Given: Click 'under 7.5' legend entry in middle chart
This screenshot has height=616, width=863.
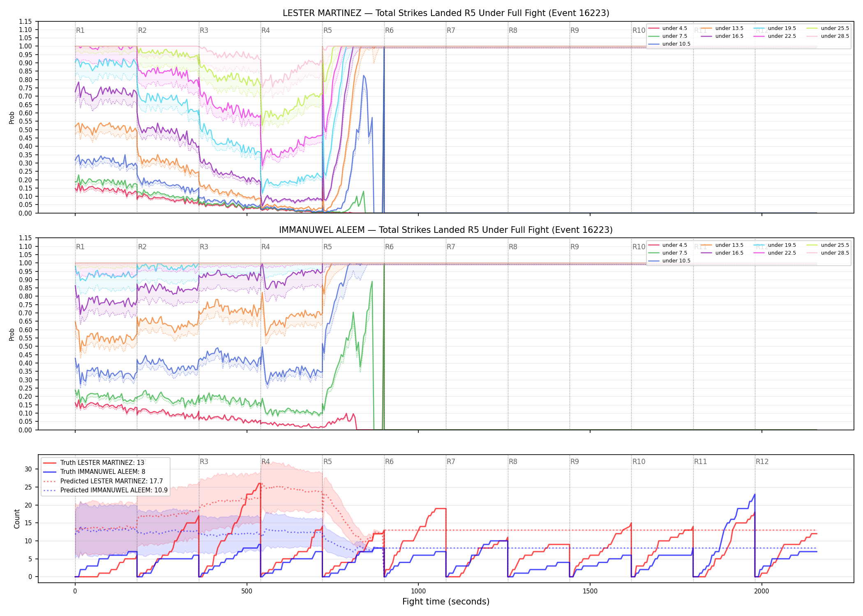Looking at the screenshot, I should (668, 253).
